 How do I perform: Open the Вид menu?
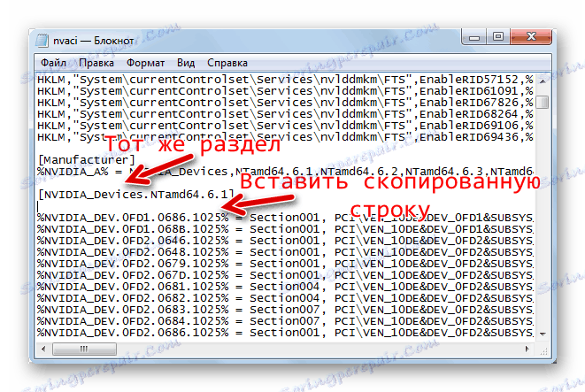click(186, 63)
